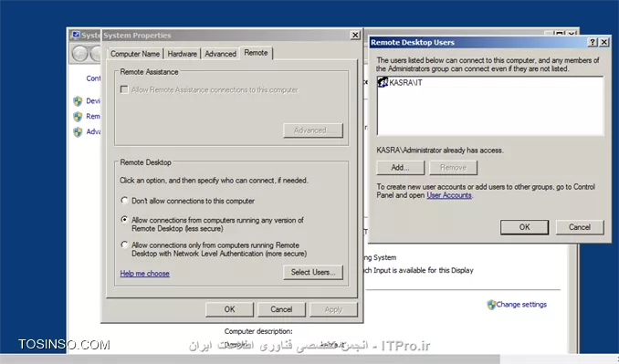
Task: Click the Cont… home link in System window
Action: pyautogui.click(x=93, y=78)
